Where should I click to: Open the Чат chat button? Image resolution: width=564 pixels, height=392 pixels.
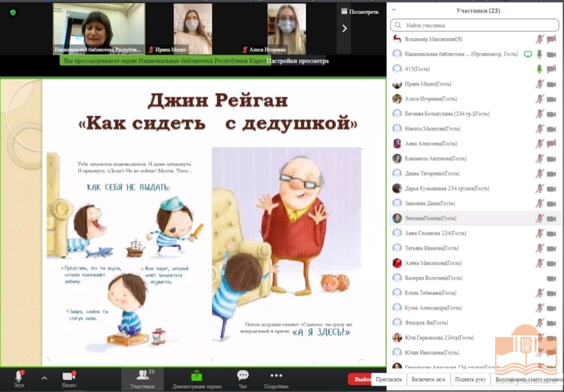(243, 379)
